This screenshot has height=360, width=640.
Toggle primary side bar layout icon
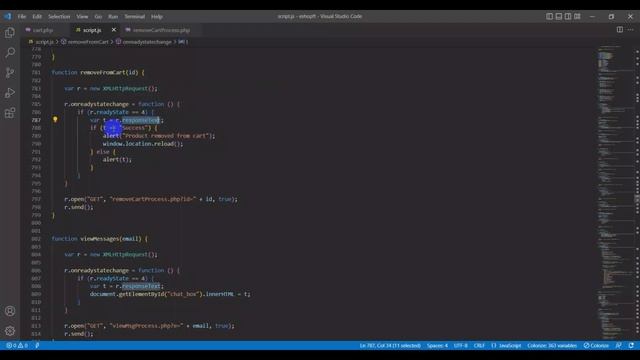549,16
